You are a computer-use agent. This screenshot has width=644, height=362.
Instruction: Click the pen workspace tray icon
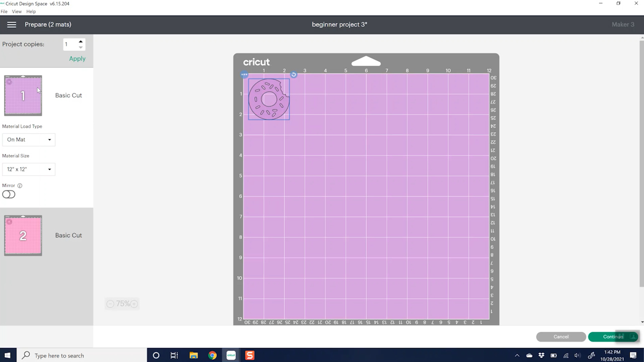tap(592, 355)
